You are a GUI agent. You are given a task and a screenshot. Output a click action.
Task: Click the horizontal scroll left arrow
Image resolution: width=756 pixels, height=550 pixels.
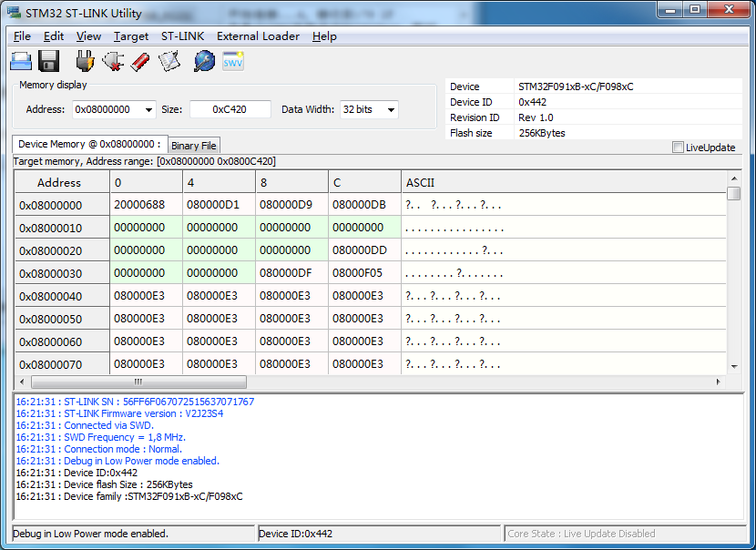[22, 382]
